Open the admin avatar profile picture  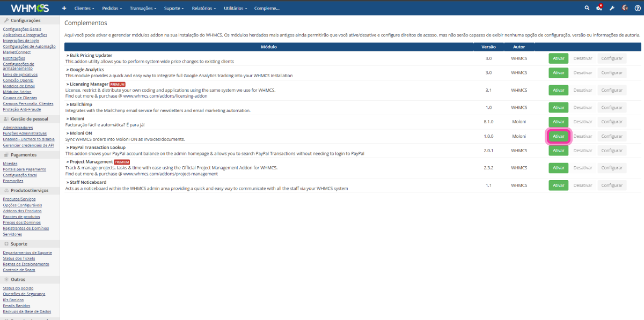pos(625,8)
